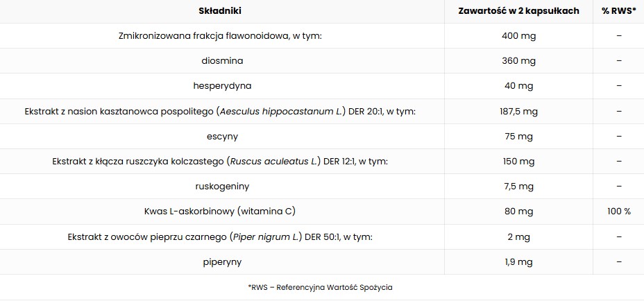The width and height of the screenshot is (644, 301).
Task: Click the piperyny ingredient cell
Action: point(222,262)
